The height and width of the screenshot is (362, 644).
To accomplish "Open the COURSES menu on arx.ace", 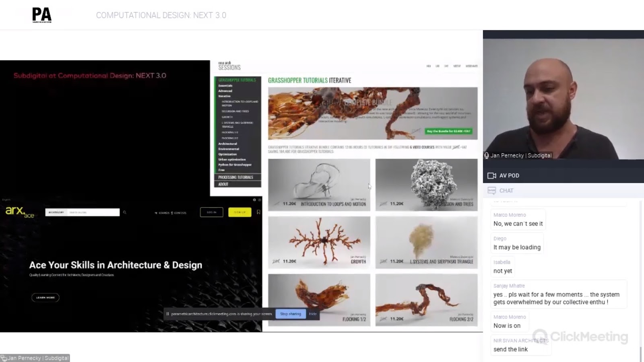I will 163,213.
